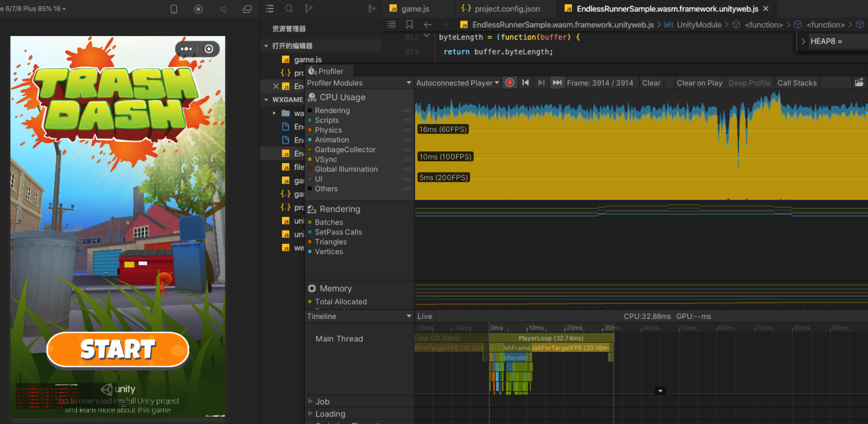Image resolution: width=868 pixels, height=424 pixels.
Task: Expand the Job thread group
Action: [x=310, y=401]
